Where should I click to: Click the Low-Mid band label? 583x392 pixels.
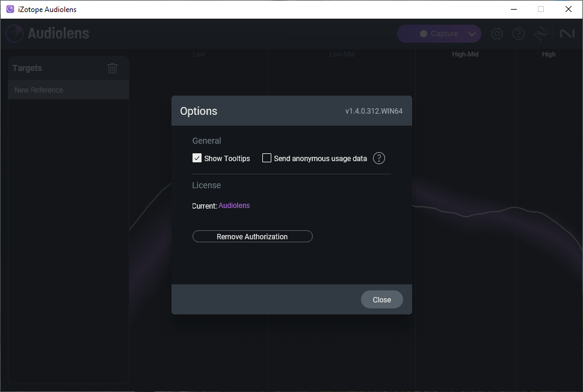tap(342, 54)
